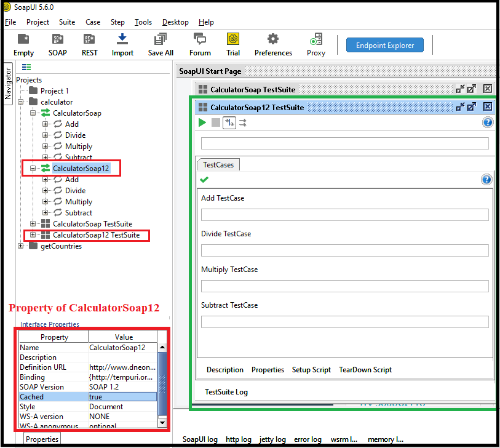500x448 pixels.
Task: Open the TestSuite Log section
Action: click(x=226, y=392)
